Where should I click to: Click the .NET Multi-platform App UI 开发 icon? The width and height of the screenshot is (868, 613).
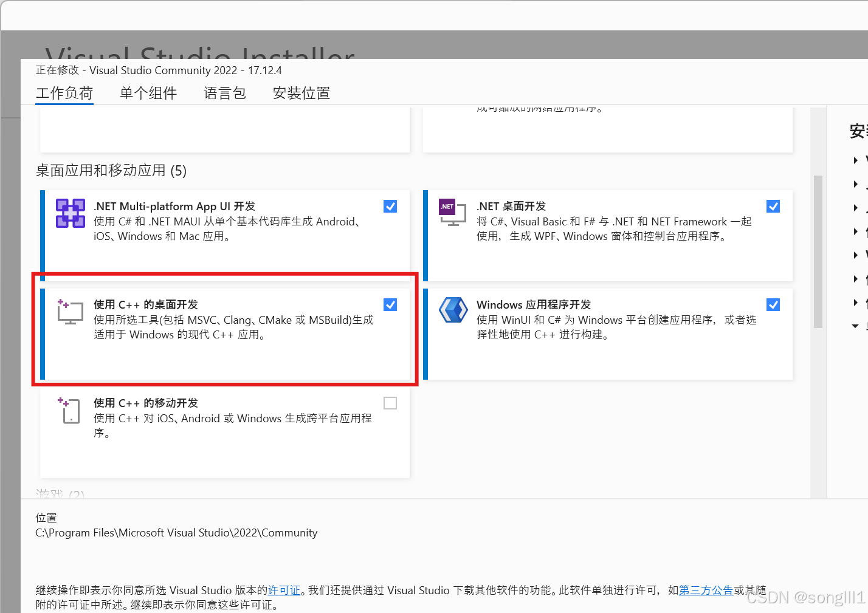coord(70,213)
